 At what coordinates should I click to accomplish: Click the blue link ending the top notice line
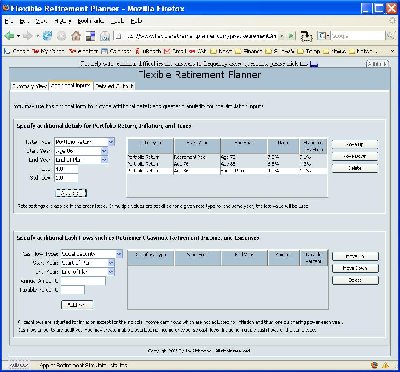point(314,64)
